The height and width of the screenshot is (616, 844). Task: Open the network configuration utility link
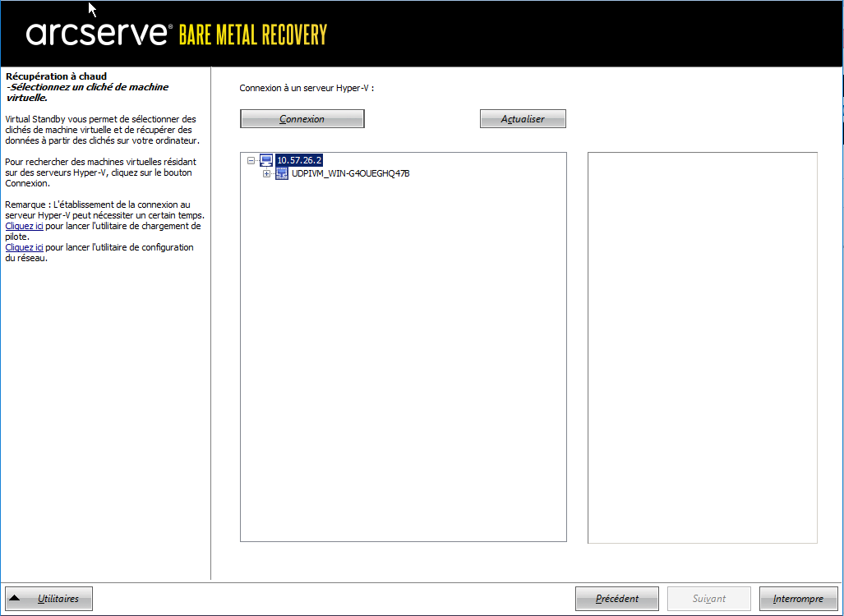[24, 247]
